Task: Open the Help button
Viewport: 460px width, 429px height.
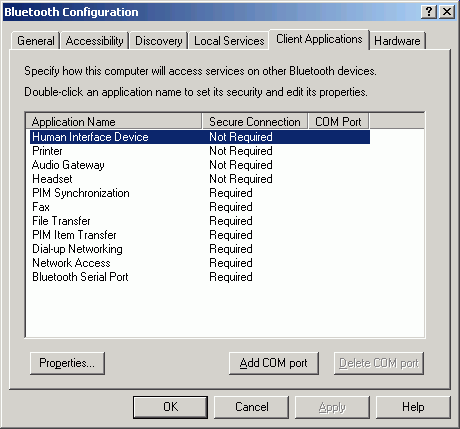Action: click(x=413, y=407)
